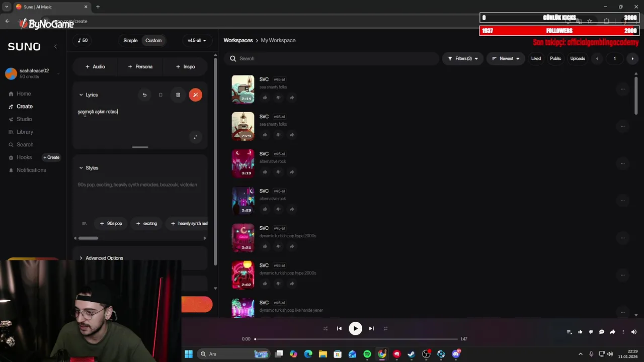Click the + Inspo button
Image resolution: width=644 pixels, height=362 pixels.
[x=185, y=66]
